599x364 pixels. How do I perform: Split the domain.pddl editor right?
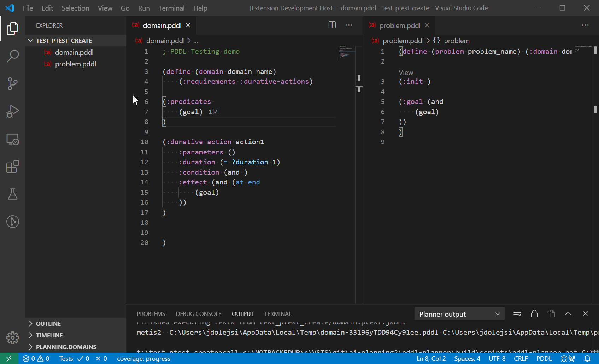click(332, 25)
